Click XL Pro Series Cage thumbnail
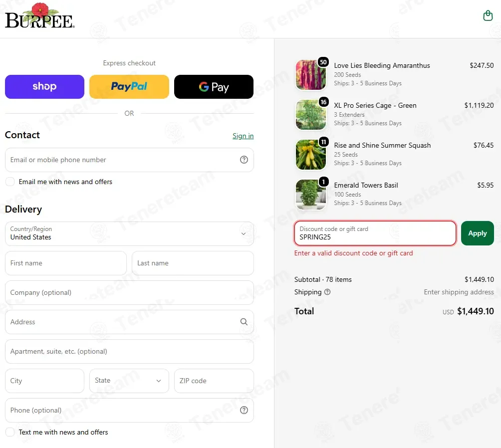Viewport: 501px width, 448px height. pos(311,115)
